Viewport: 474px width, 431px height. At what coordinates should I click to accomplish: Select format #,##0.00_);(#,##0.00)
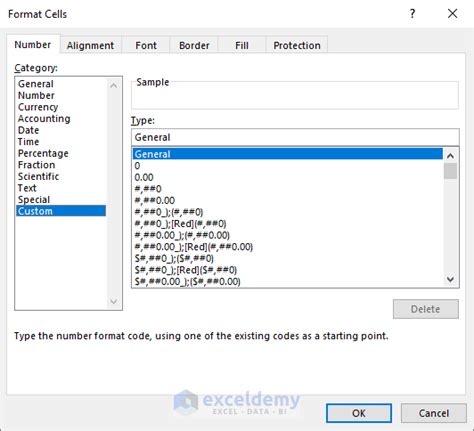click(288, 235)
